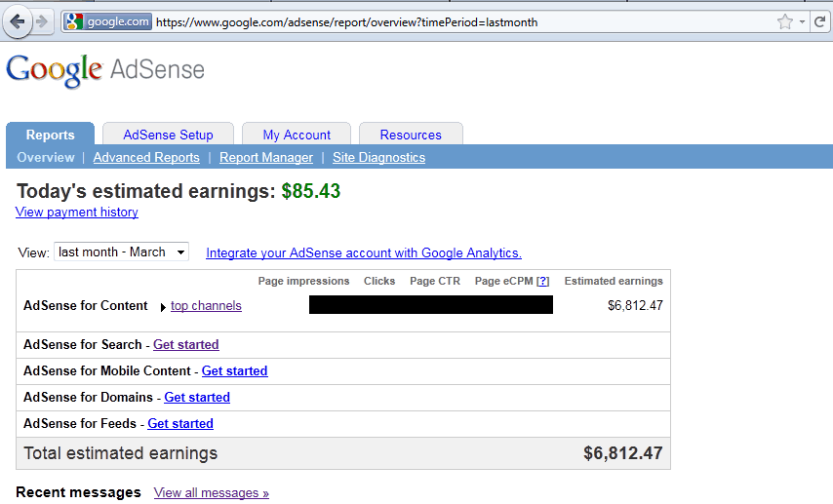Go back with the browser back arrow

click(x=18, y=22)
